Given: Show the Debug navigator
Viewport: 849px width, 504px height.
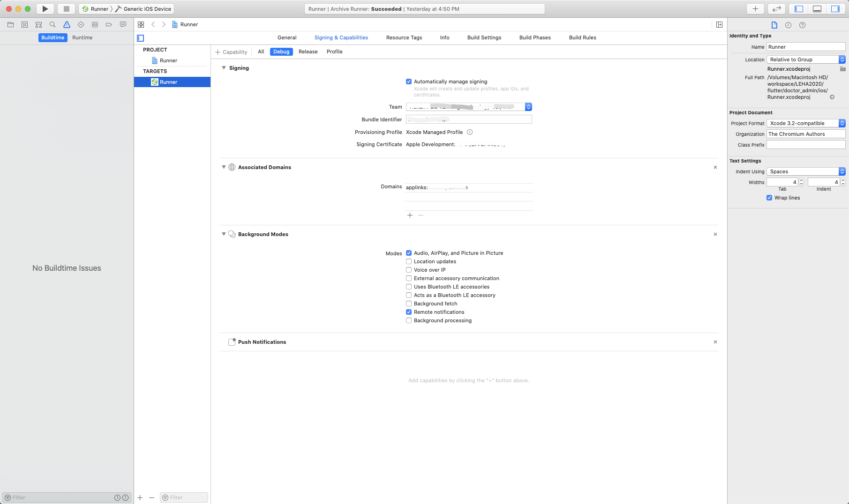Looking at the screenshot, I should 95,24.
